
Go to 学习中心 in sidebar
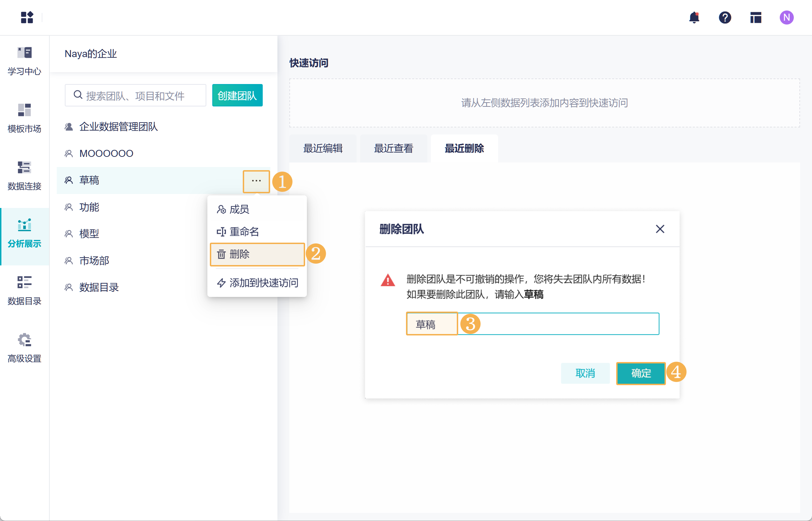pos(25,61)
